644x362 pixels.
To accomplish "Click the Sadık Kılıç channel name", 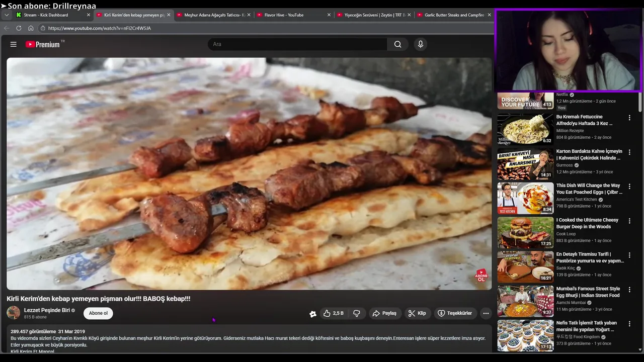I will point(566,268).
